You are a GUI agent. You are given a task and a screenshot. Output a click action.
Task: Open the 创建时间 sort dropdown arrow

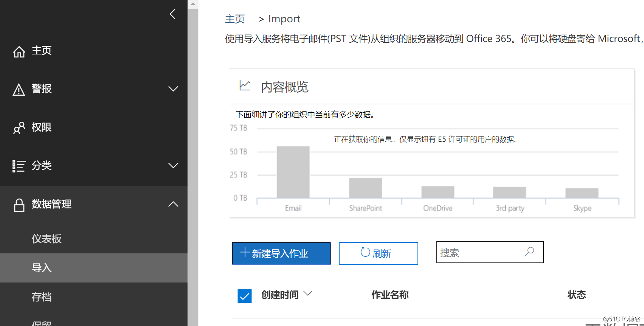pyautogui.click(x=308, y=293)
